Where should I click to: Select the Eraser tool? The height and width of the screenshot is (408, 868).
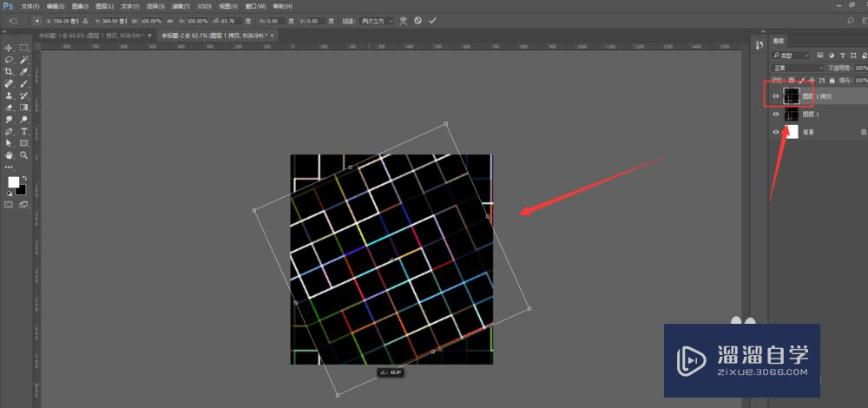(9, 108)
